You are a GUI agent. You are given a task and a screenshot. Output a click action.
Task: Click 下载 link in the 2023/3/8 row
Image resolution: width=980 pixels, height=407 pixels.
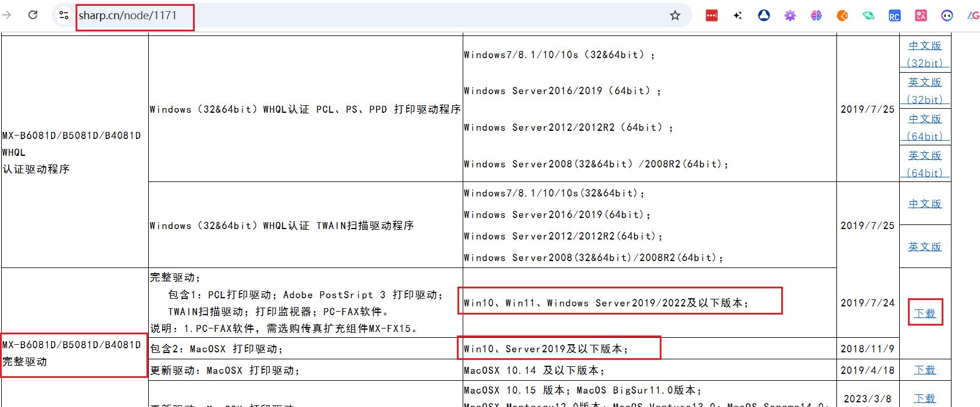[x=925, y=398]
